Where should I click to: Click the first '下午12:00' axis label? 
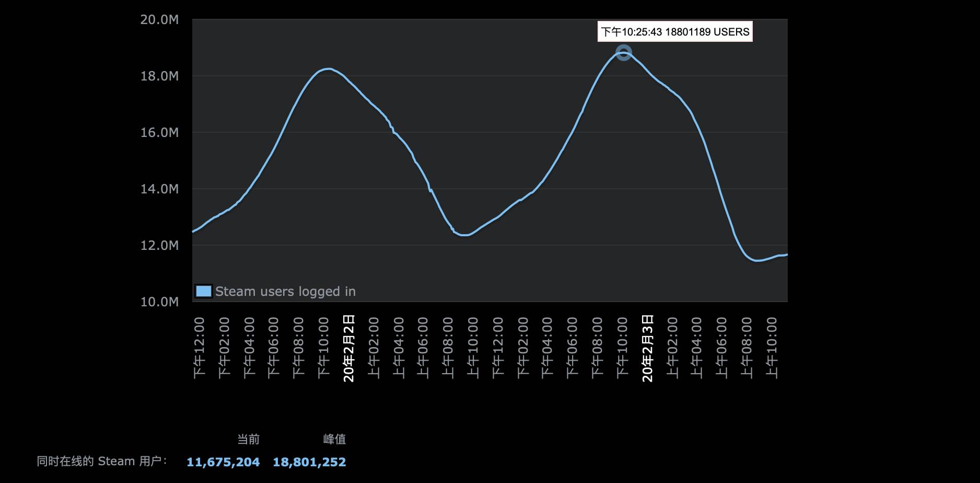[x=199, y=348]
